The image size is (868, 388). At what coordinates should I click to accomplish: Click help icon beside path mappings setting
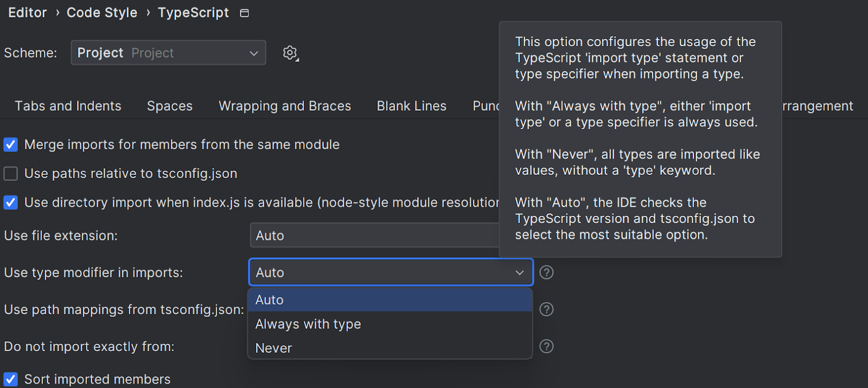coord(546,309)
